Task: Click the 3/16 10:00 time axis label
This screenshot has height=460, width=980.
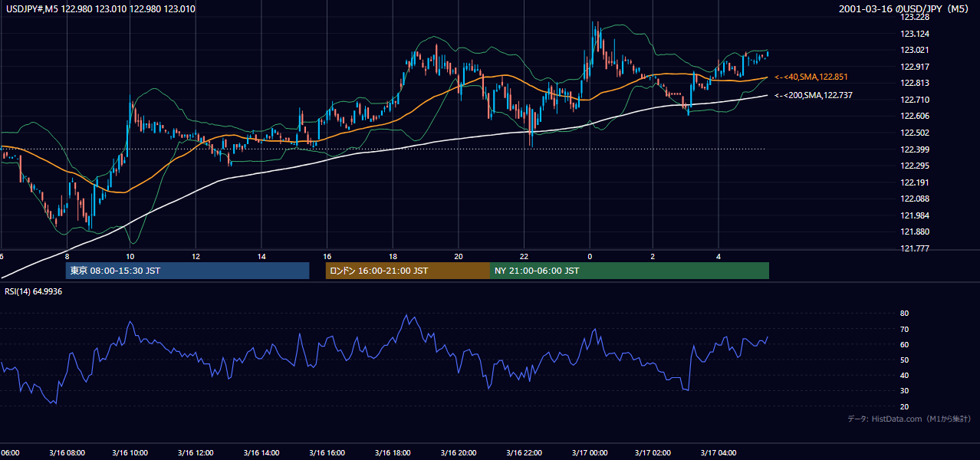Action: 130,453
